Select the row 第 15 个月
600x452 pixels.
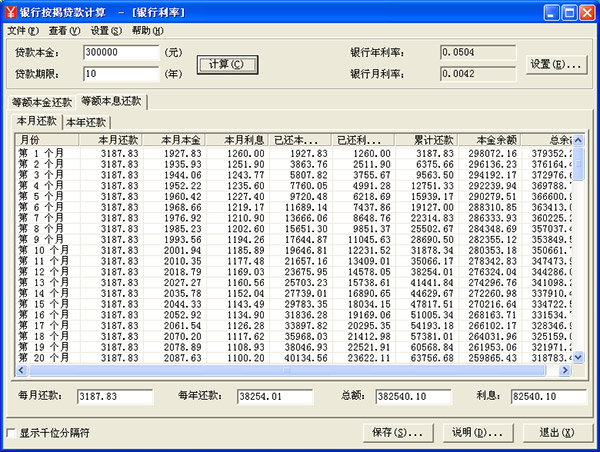click(294, 304)
